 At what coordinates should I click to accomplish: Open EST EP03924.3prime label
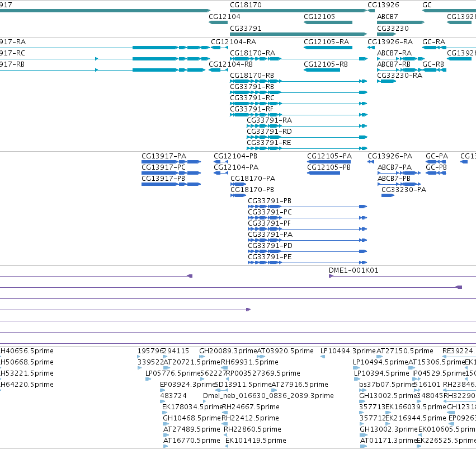(187, 384)
